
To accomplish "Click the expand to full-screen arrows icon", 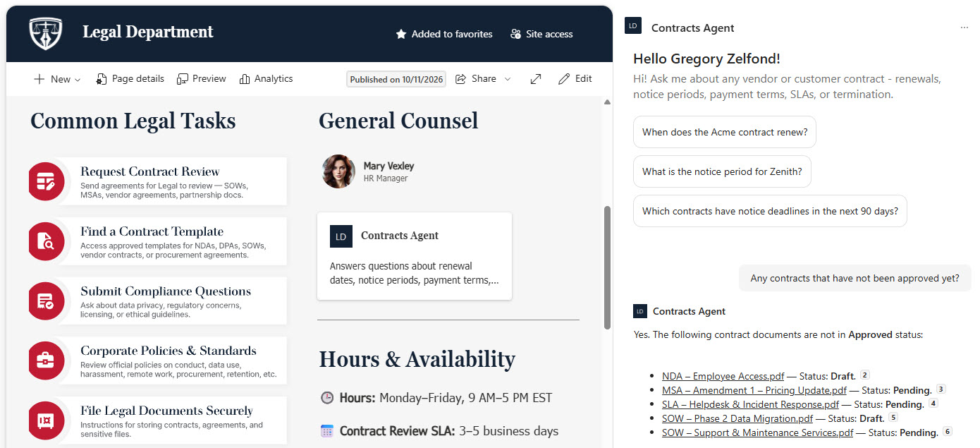I will [x=536, y=79].
